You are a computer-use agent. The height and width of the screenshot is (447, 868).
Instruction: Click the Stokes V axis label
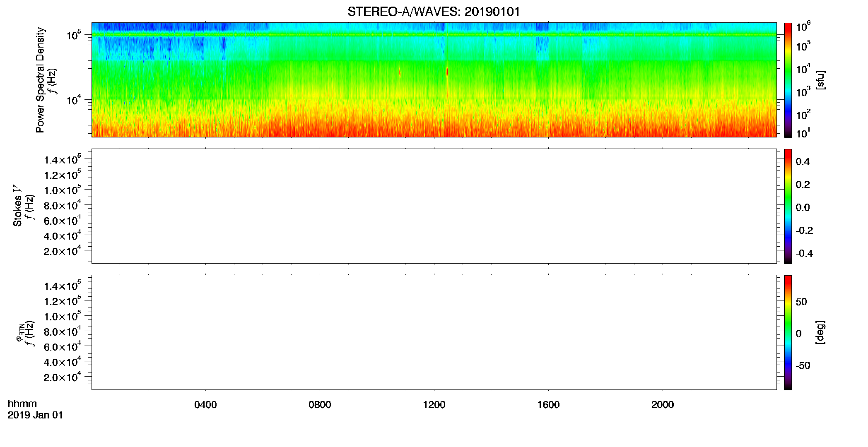point(17,206)
